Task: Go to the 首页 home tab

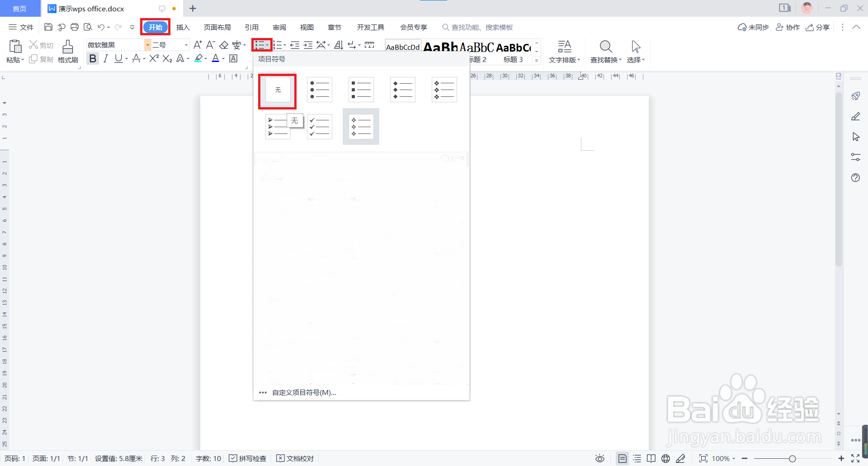Action: [19, 9]
